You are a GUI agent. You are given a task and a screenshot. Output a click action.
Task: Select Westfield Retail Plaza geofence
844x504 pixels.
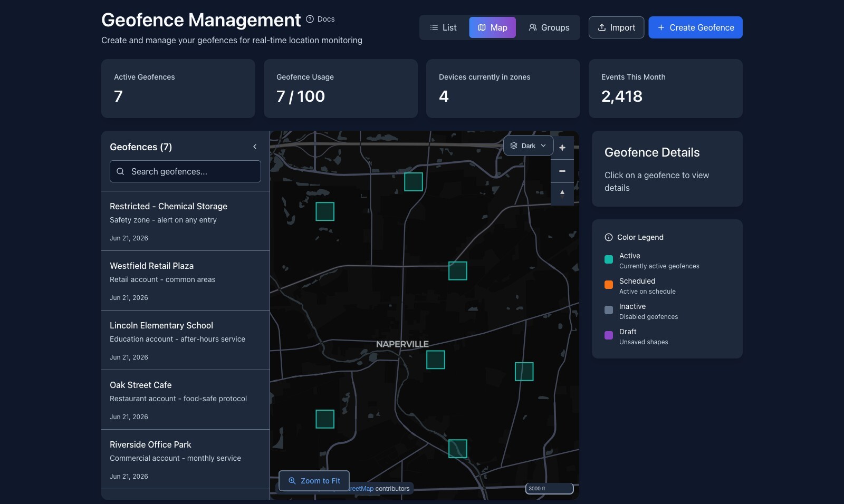pyautogui.click(x=185, y=280)
